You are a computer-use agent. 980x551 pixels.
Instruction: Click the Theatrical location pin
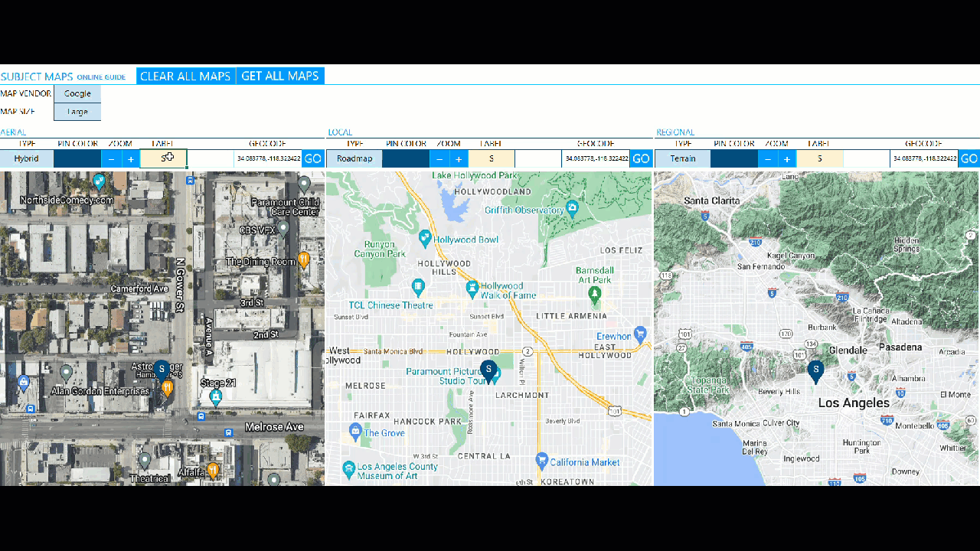tap(145, 460)
